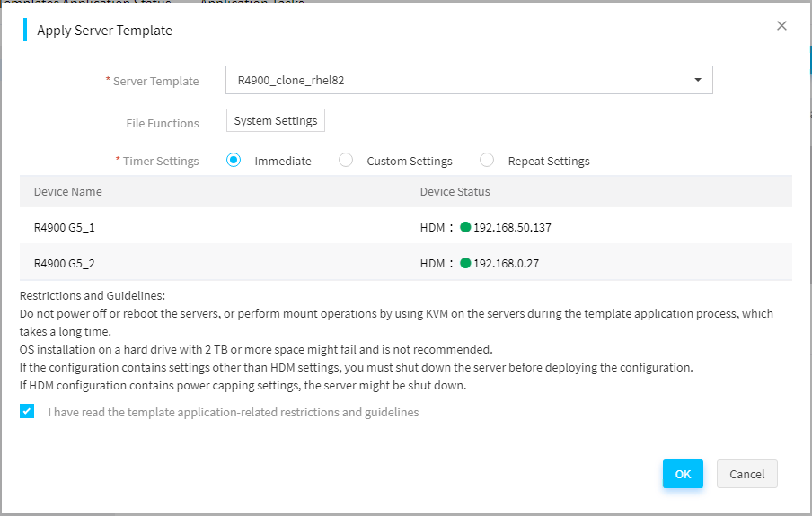Screen dimensions: 812x516
Task: Open the R4900_clone_rhel82 template combo box
Action: pos(469,80)
